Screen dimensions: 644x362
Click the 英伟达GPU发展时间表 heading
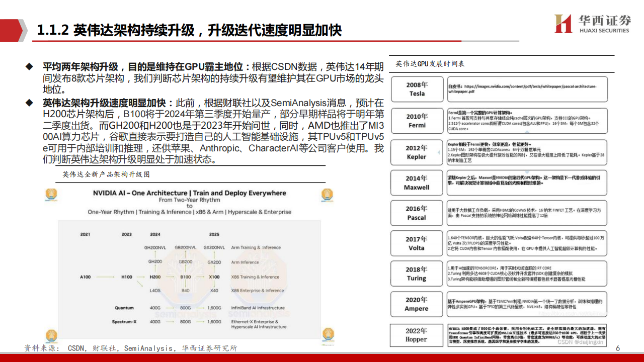coord(430,64)
